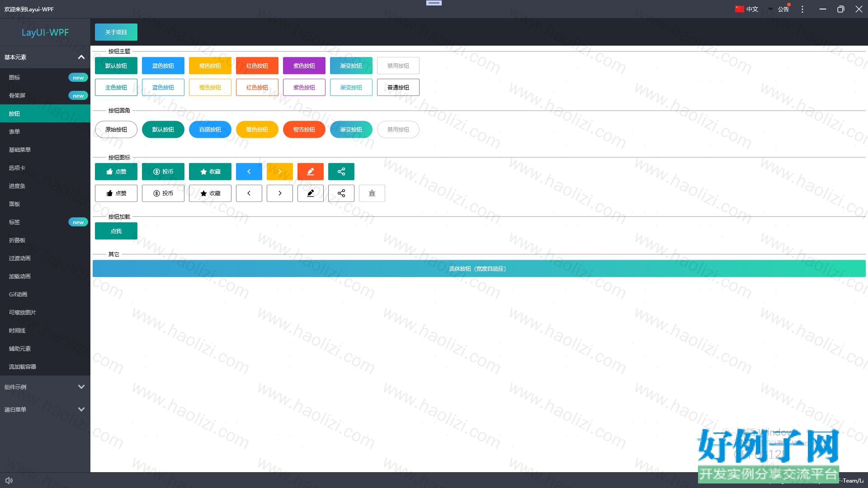Click the speaker icon in status bar
This screenshot has height=488, width=868.
coord(9,480)
